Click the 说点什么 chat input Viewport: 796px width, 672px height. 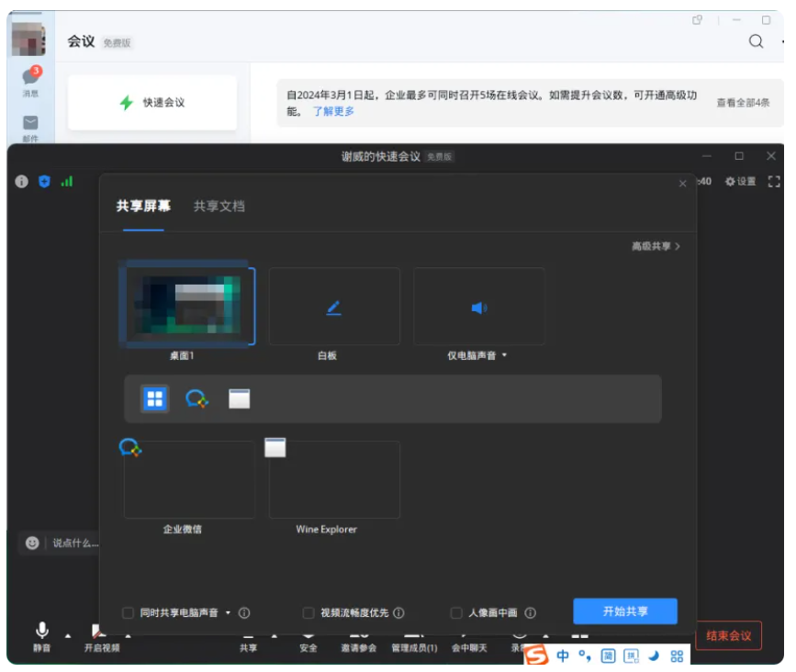[x=75, y=543]
